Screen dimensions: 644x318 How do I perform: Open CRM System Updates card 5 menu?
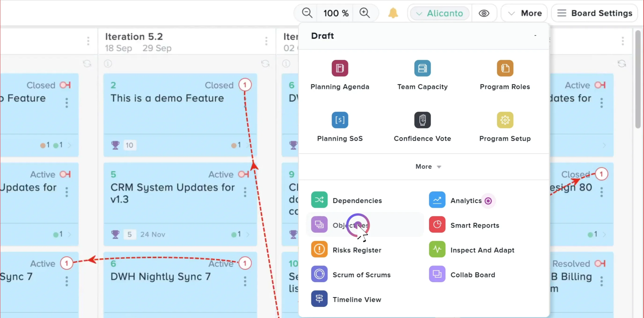pyautogui.click(x=245, y=192)
